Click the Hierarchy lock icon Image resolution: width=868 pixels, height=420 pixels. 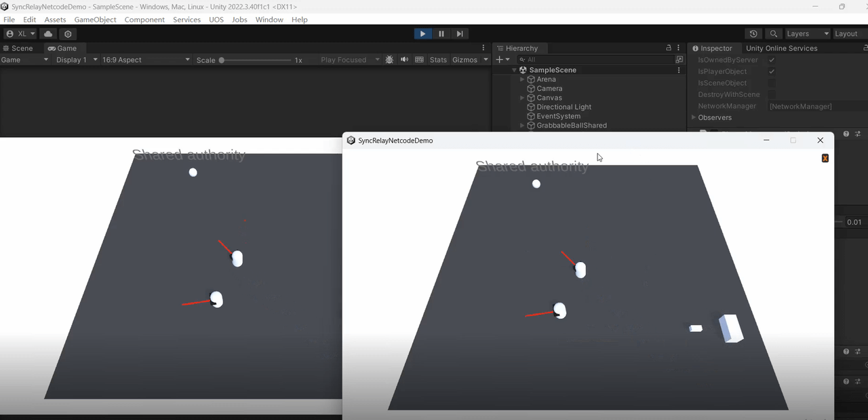click(x=669, y=48)
